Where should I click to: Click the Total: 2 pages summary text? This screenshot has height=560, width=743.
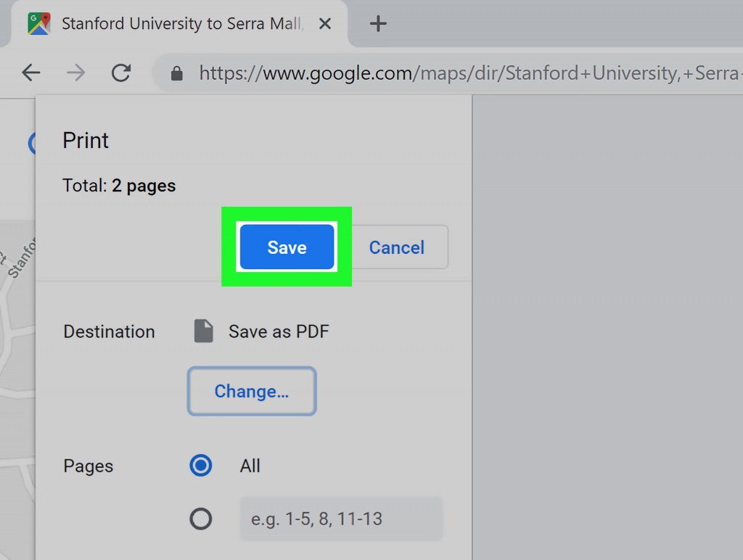click(x=119, y=186)
